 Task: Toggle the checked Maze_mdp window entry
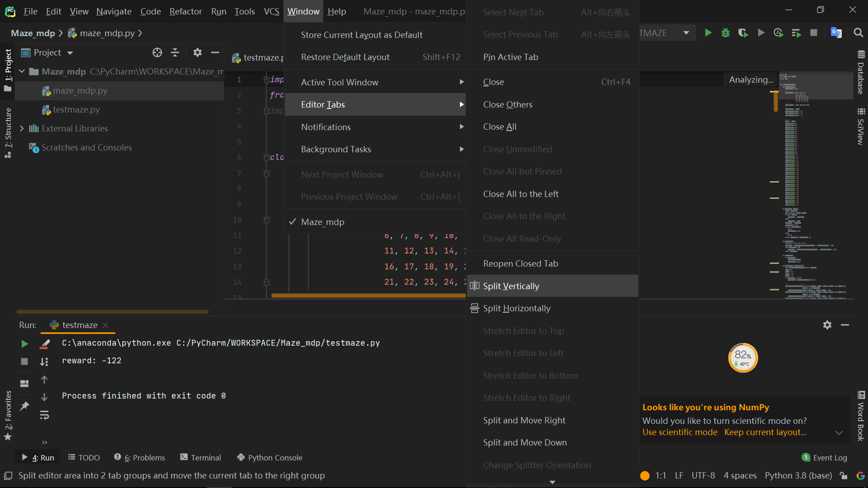[x=322, y=222]
